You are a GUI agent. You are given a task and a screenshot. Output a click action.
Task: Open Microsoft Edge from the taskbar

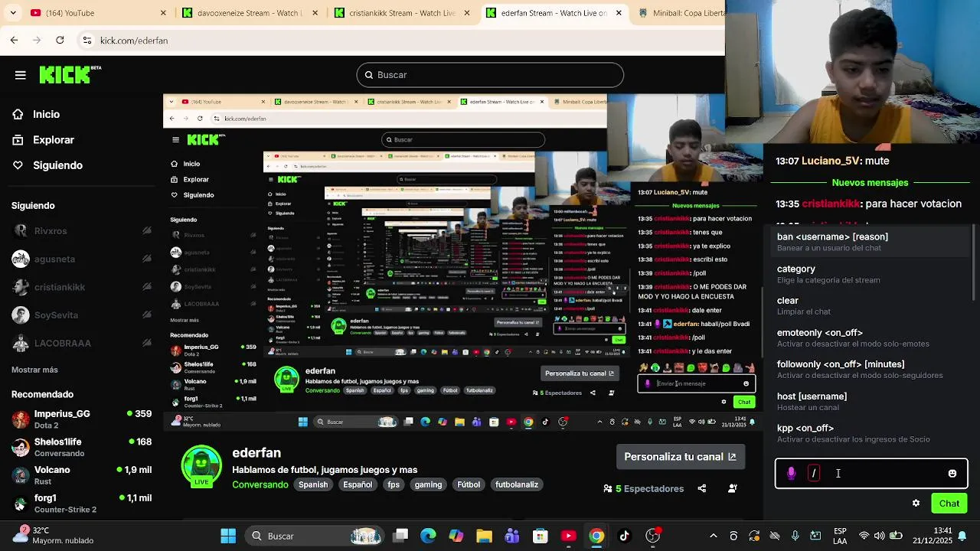click(428, 536)
